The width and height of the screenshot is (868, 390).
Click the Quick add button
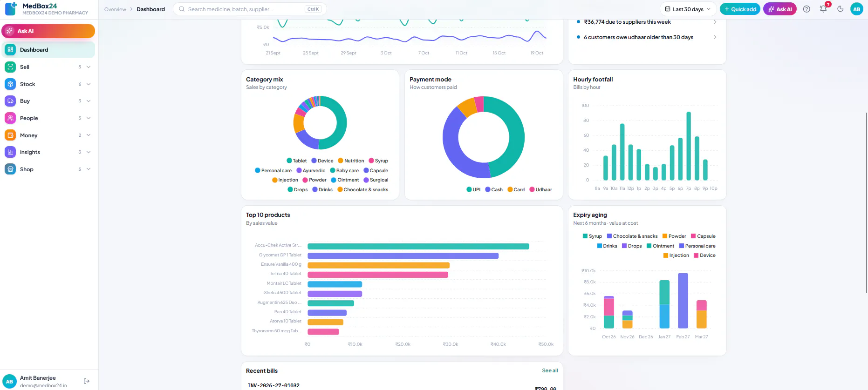740,9
